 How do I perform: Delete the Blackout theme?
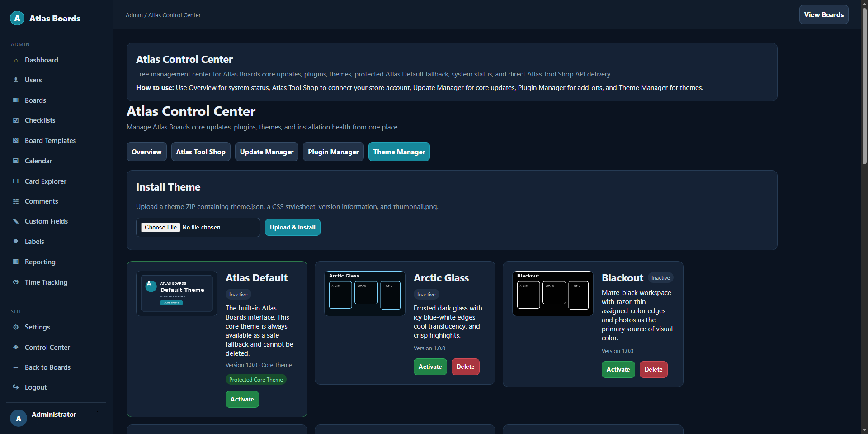point(654,369)
